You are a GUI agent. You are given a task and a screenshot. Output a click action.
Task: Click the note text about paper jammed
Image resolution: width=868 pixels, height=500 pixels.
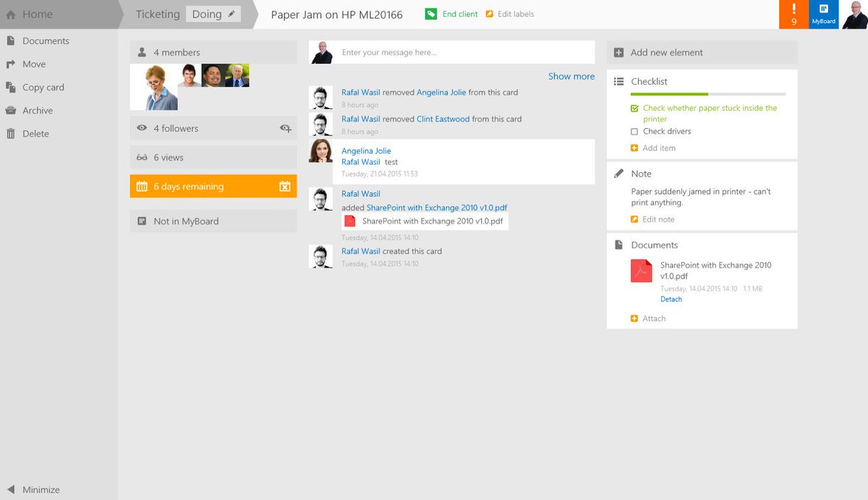coord(701,197)
